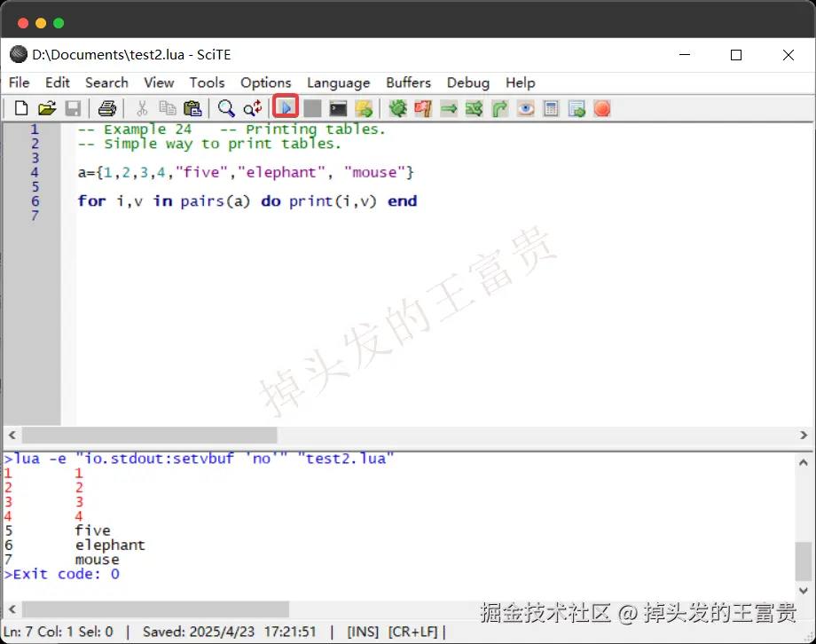The width and height of the screenshot is (816, 644).
Task: Run the script with the blue Run arrow
Action: 286,107
